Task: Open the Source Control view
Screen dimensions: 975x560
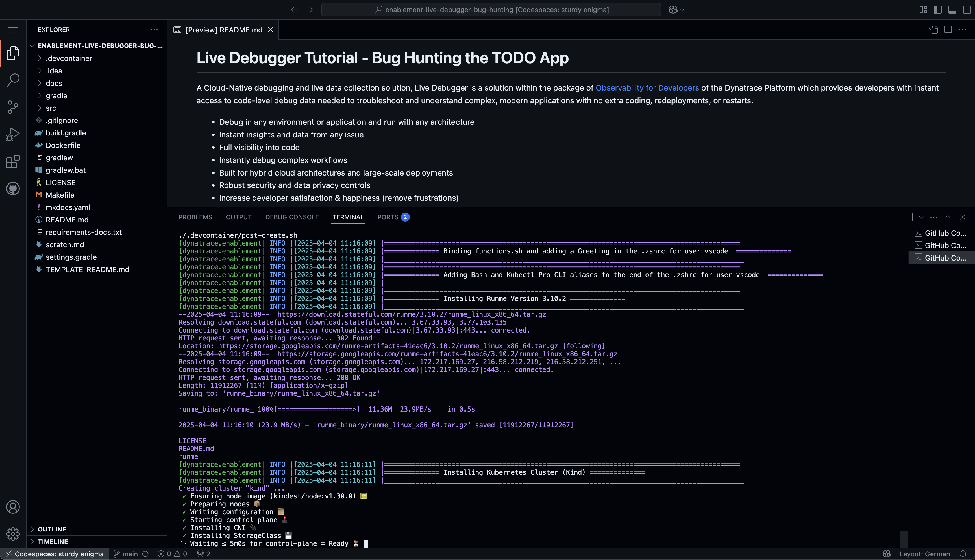Action: tap(13, 107)
